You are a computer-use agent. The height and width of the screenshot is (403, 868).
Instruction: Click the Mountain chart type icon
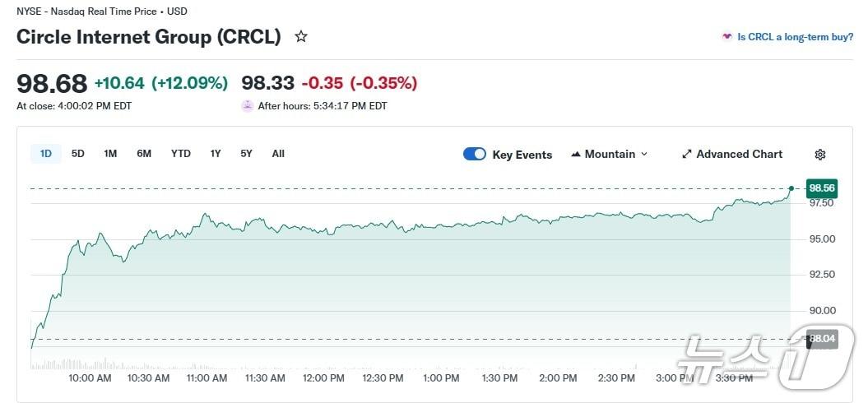click(x=576, y=155)
